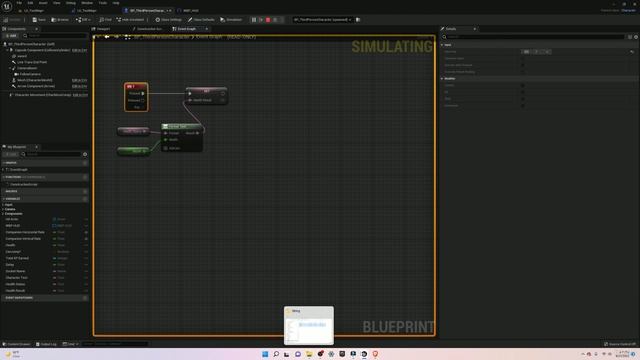Add function with Functions plus icon
The width and height of the screenshot is (640, 360).
[x=85, y=177]
